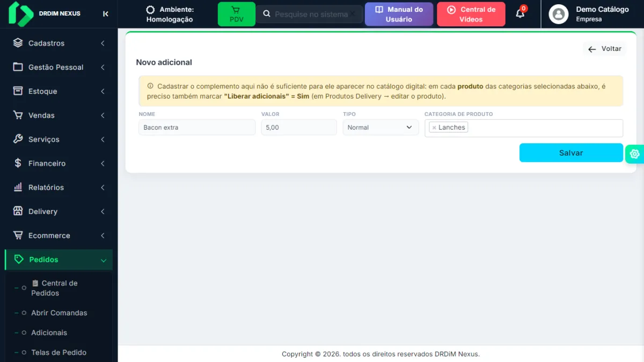Click the Serviços wrench icon
The height and width of the screenshot is (362, 644).
[x=18, y=139]
